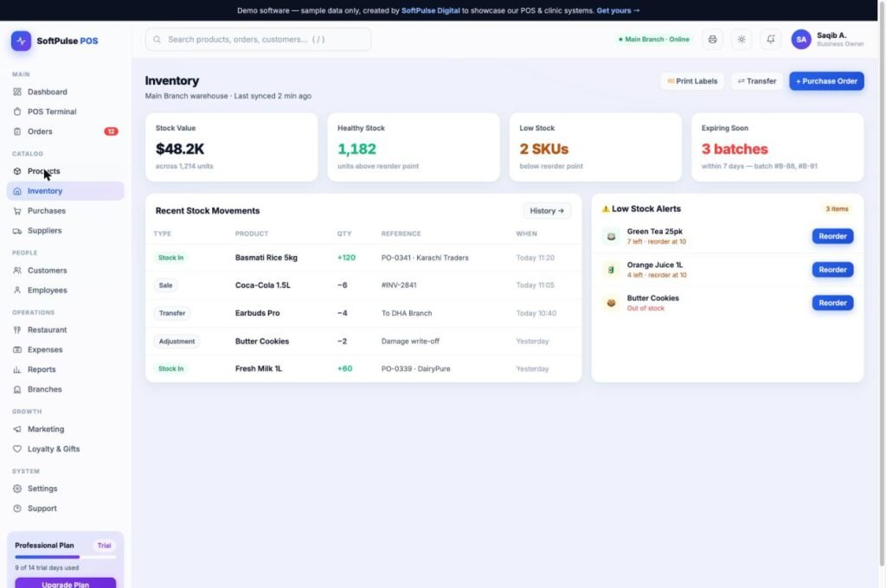Click the Butter Cookies cookie icon
The height and width of the screenshot is (588, 886).
pos(611,303)
